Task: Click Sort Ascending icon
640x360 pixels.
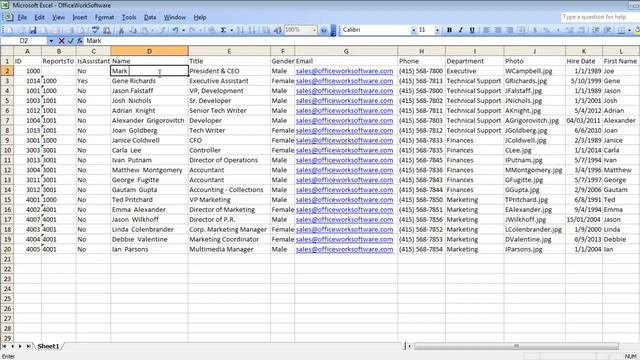Action: (241, 30)
